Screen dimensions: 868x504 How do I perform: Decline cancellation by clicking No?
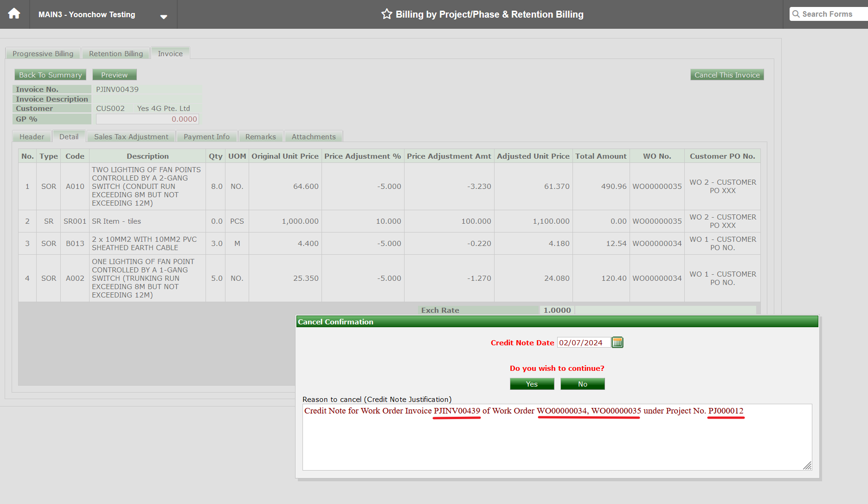582,384
